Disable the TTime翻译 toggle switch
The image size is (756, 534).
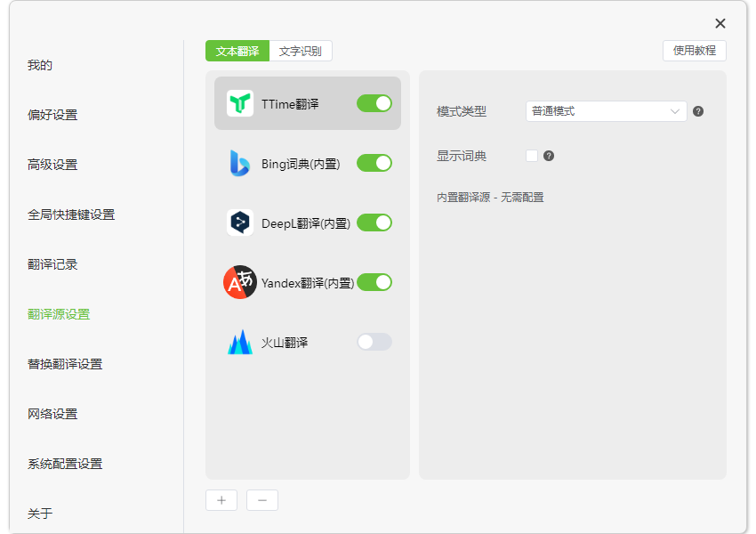point(374,103)
